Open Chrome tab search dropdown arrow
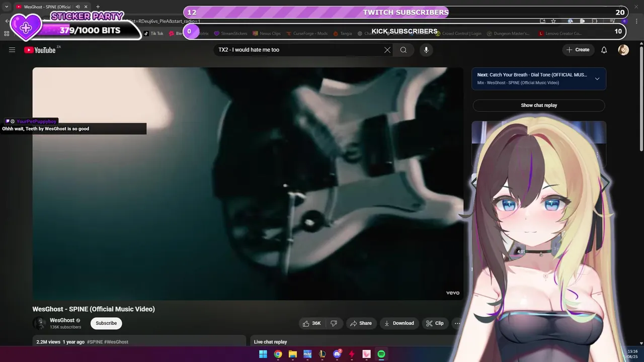The width and height of the screenshot is (644, 362). coord(7,7)
